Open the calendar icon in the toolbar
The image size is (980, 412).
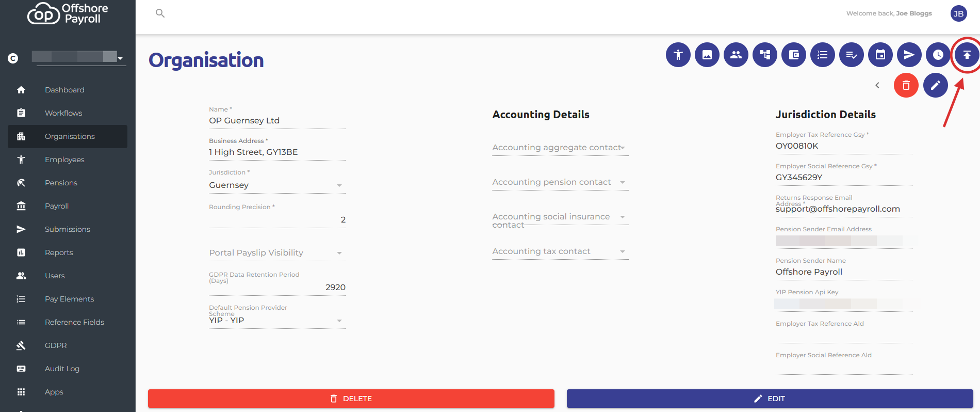(x=880, y=55)
